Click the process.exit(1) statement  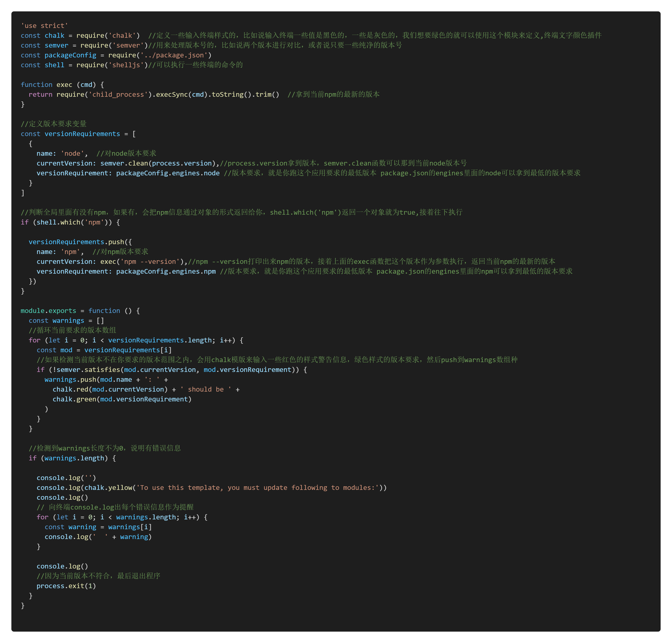click(x=66, y=586)
